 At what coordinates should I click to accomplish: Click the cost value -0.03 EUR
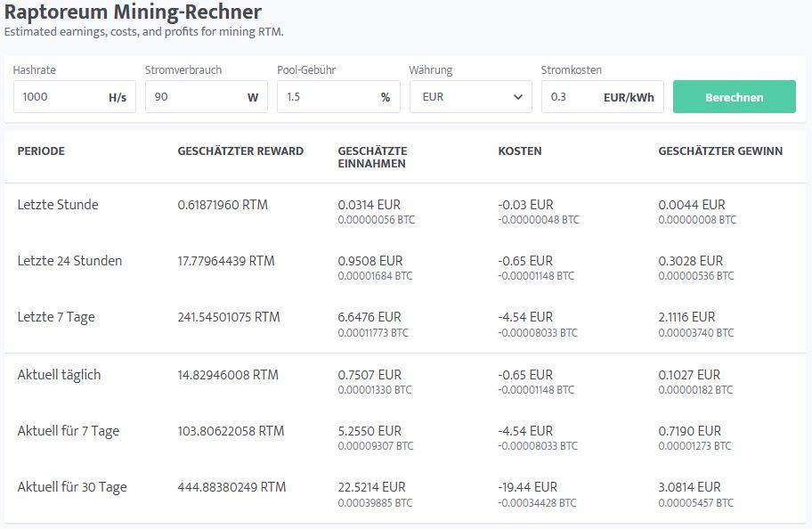525,205
